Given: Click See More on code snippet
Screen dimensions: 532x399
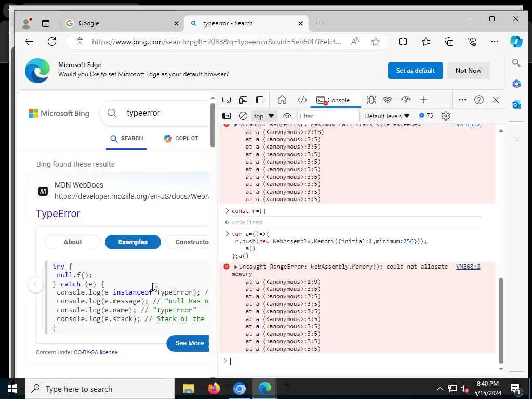Looking at the screenshot, I should coord(189,343).
